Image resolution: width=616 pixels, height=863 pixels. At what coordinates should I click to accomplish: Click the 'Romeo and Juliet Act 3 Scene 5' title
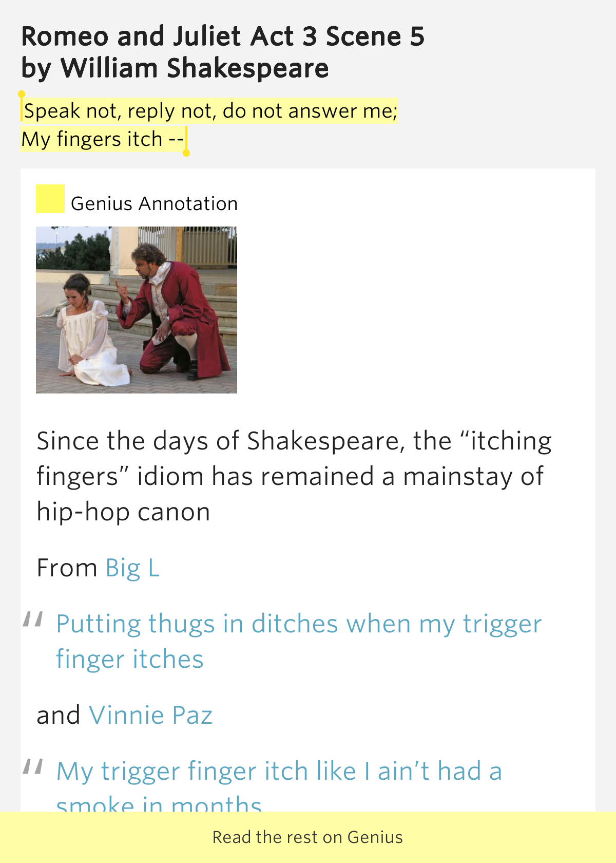(223, 36)
